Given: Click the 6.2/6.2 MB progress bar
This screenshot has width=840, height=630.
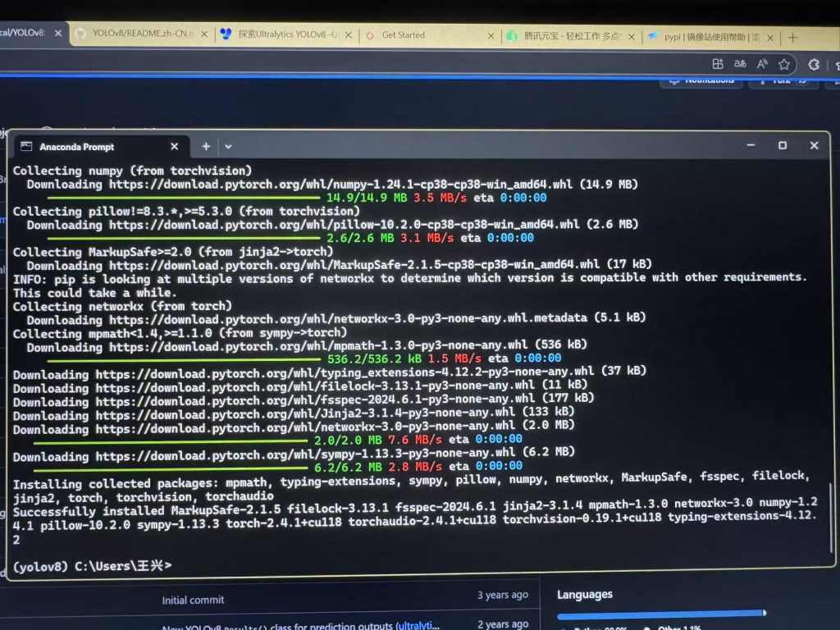Looking at the screenshot, I should tap(171, 469).
